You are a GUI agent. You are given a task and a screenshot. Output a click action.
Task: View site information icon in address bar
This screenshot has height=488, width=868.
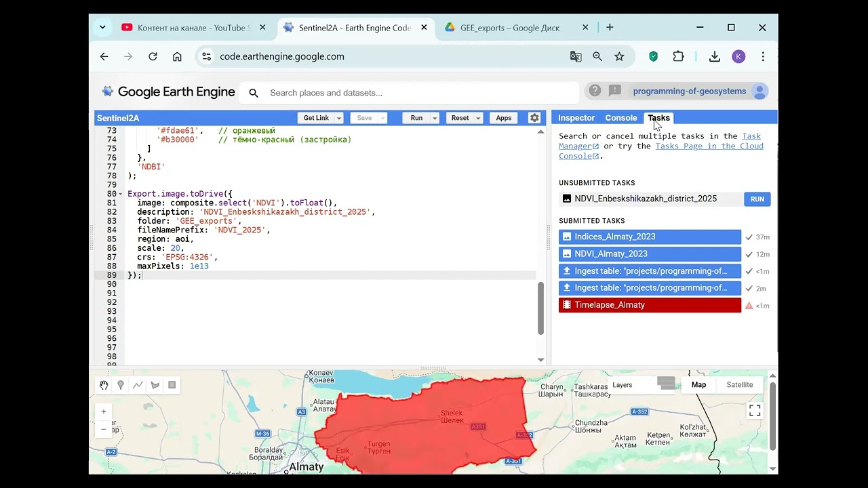point(207,57)
